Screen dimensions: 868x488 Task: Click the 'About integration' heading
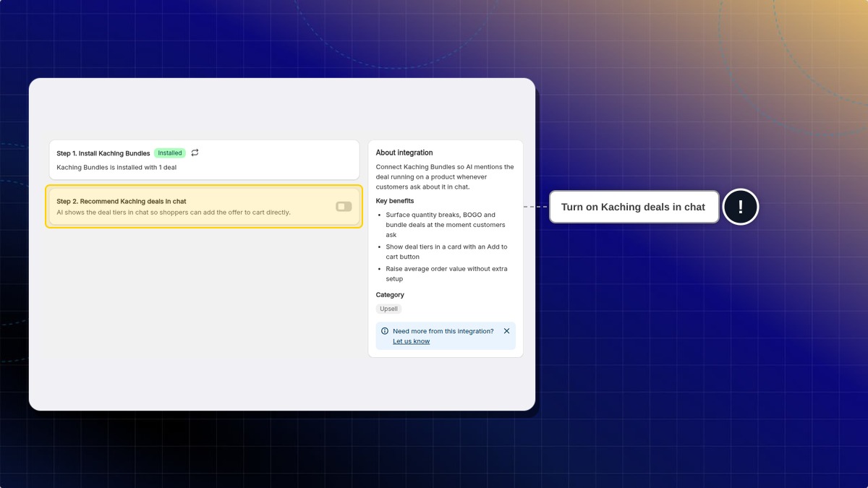pos(404,153)
